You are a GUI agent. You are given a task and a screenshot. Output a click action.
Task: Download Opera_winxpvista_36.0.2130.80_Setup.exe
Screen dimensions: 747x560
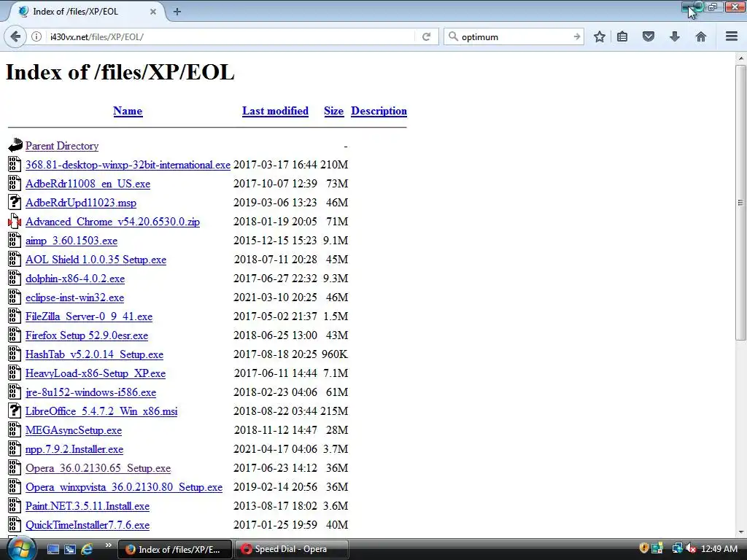tap(124, 487)
